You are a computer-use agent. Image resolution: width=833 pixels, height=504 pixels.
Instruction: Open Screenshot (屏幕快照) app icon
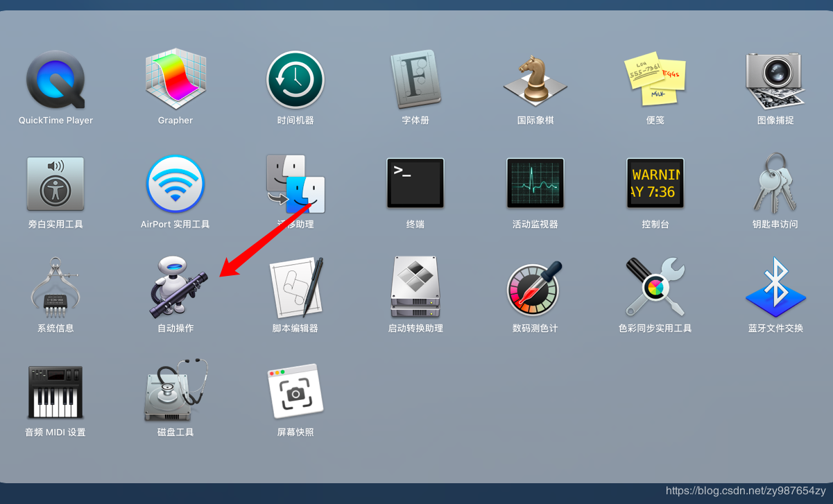pos(295,390)
